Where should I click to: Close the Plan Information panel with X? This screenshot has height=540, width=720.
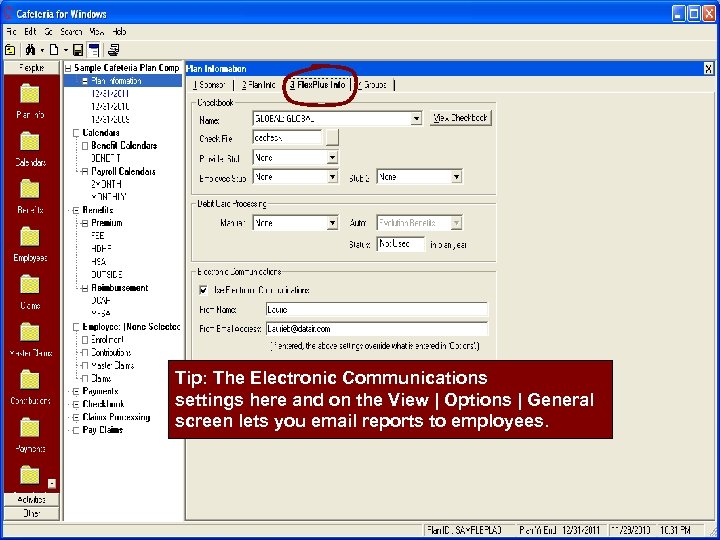[709, 69]
